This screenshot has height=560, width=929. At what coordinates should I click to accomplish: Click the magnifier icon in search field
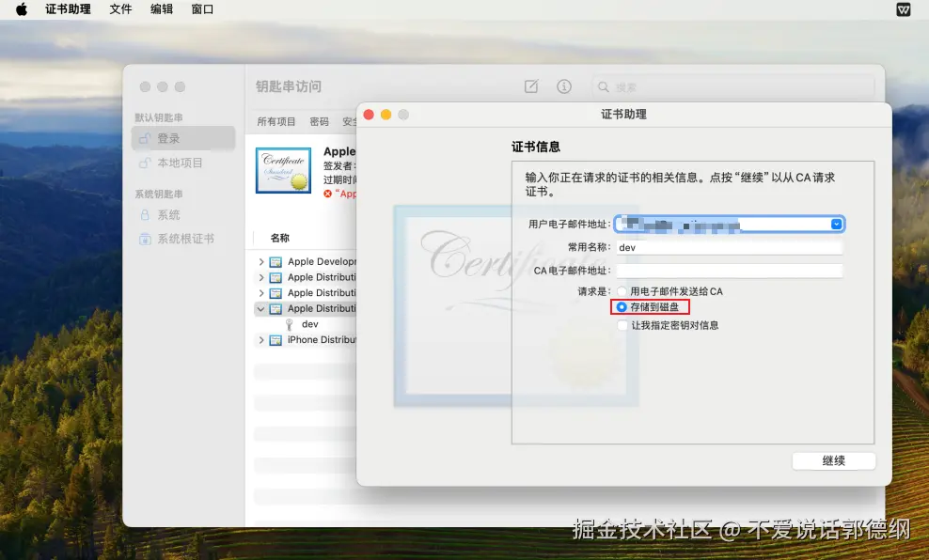(603, 87)
